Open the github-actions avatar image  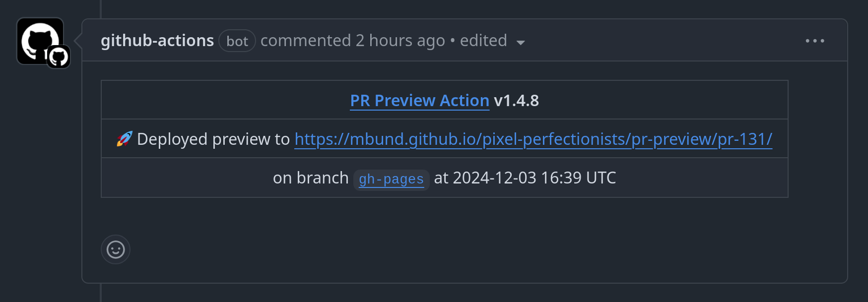tap(40, 41)
